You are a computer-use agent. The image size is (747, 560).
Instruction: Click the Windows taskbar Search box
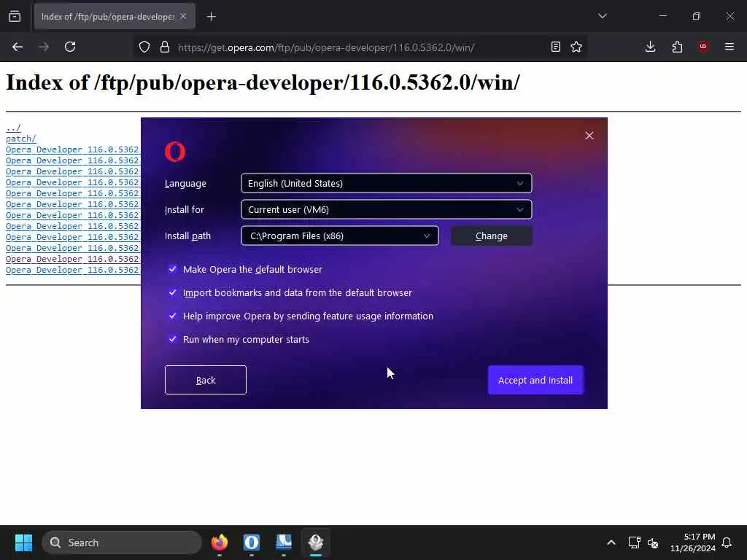click(122, 542)
